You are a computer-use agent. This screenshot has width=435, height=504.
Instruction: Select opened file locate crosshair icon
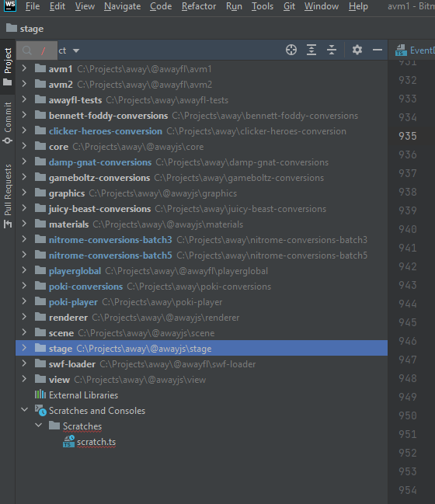point(291,50)
